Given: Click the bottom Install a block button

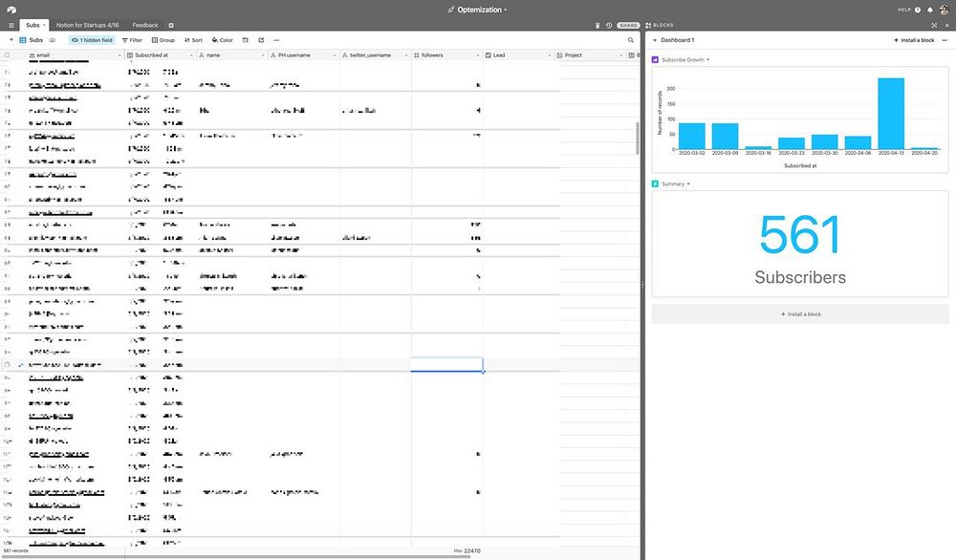Looking at the screenshot, I should coord(800,313).
